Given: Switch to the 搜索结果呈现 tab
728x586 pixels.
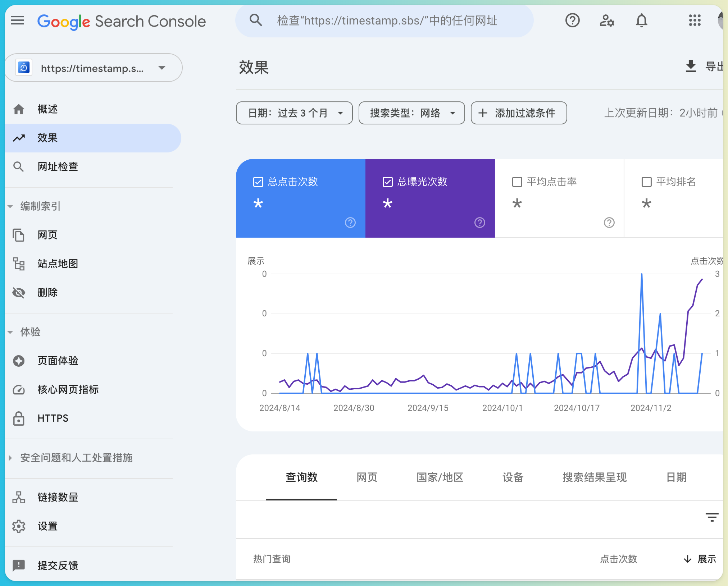Looking at the screenshot, I should tap(595, 477).
